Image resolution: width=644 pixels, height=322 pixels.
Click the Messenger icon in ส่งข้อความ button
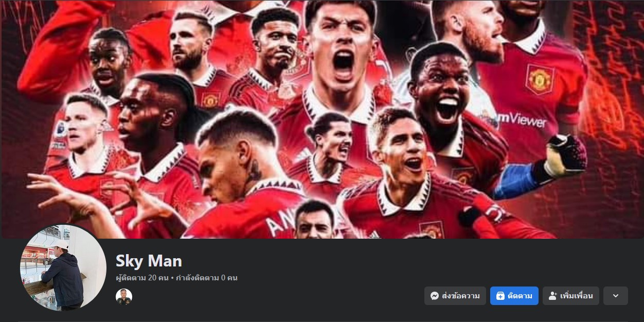pyautogui.click(x=435, y=296)
